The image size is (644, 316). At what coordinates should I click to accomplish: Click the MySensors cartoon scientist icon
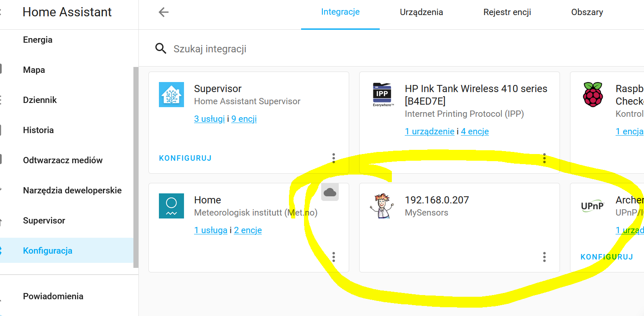(382, 206)
